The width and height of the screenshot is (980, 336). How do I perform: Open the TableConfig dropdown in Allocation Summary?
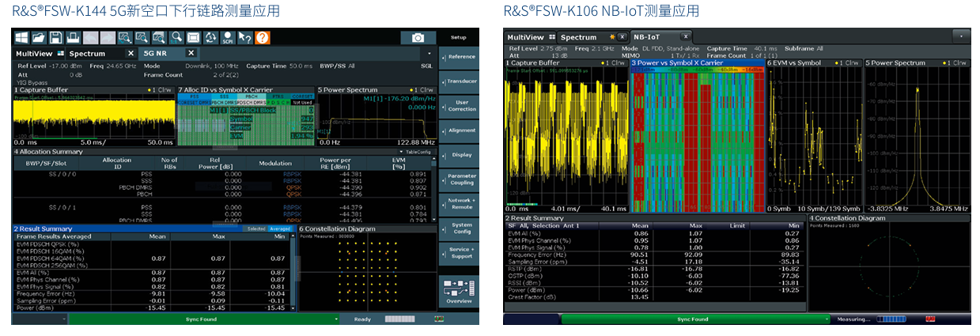417,151
